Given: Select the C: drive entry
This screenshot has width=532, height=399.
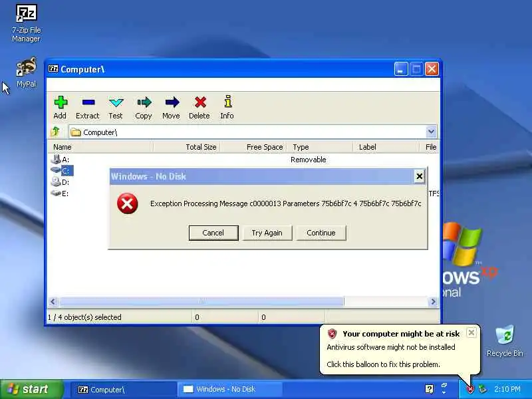Looking at the screenshot, I should tap(61, 170).
